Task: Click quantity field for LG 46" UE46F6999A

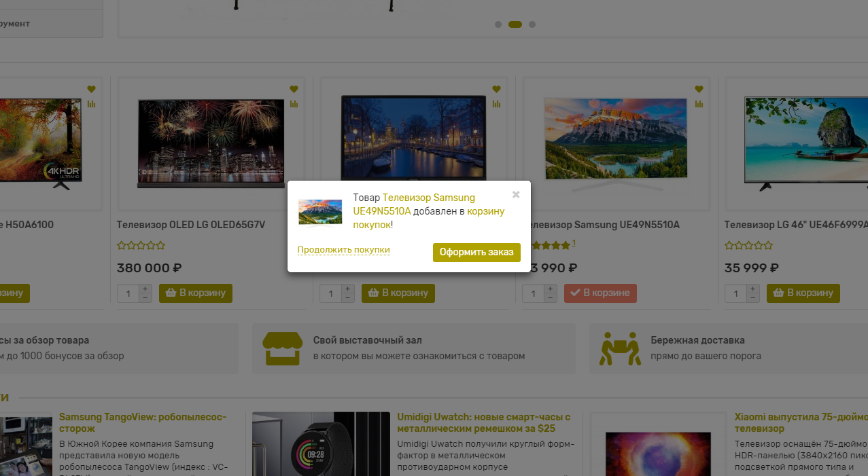Action: point(736,293)
